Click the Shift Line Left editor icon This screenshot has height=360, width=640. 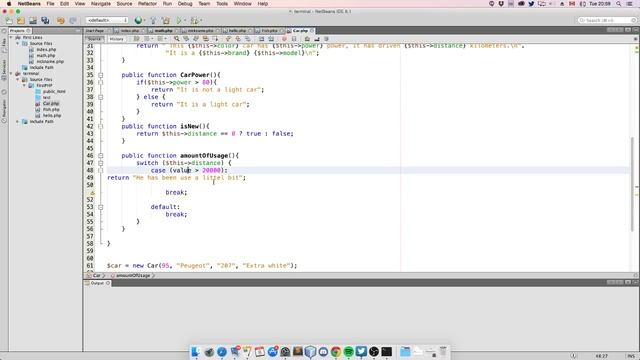pyautogui.click(x=261, y=39)
